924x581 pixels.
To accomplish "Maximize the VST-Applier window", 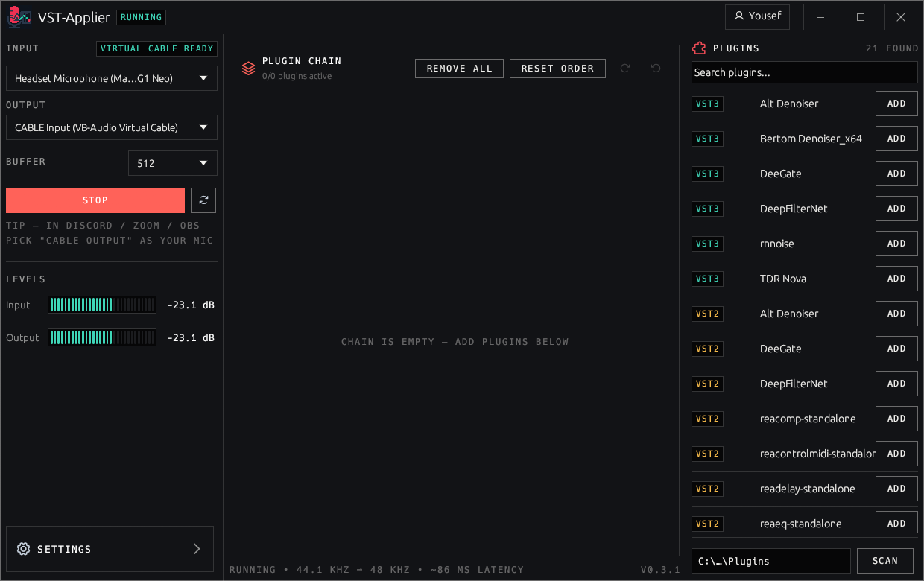I will 861,16.
